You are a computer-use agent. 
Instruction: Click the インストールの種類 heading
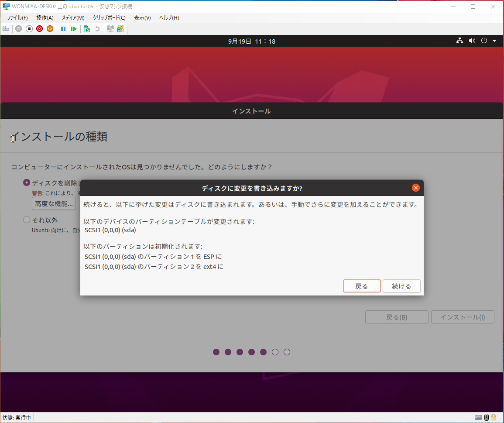click(59, 136)
